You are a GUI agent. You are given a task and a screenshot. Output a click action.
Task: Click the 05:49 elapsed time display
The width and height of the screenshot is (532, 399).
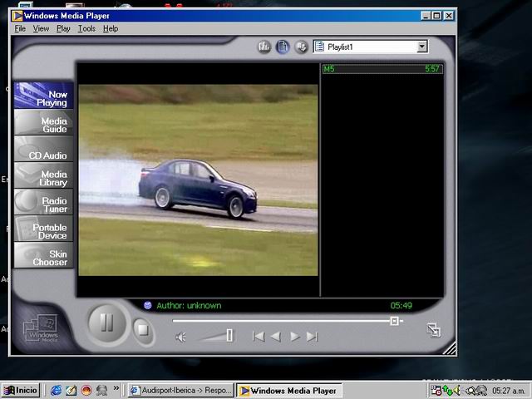click(401, 306)
